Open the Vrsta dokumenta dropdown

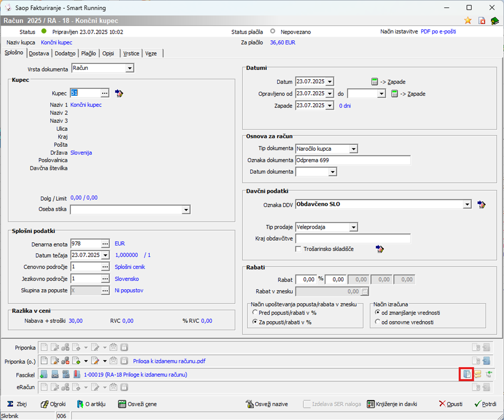coord(129,68)
